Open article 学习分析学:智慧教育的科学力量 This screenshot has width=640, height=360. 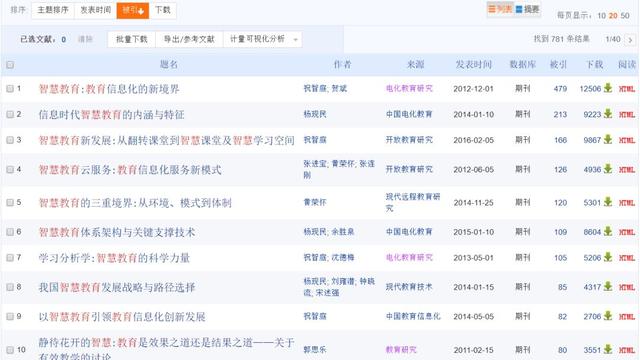[x=114, y=258]
